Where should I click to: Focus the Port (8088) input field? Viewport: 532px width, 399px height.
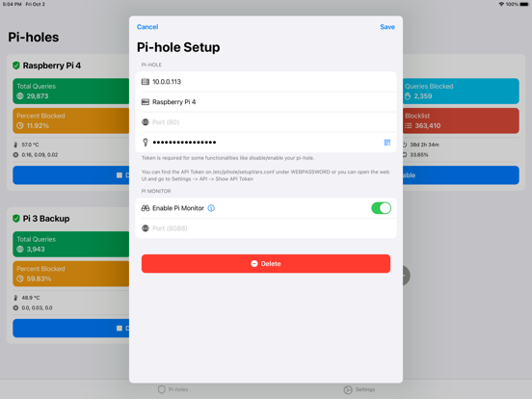click(266, 228)
